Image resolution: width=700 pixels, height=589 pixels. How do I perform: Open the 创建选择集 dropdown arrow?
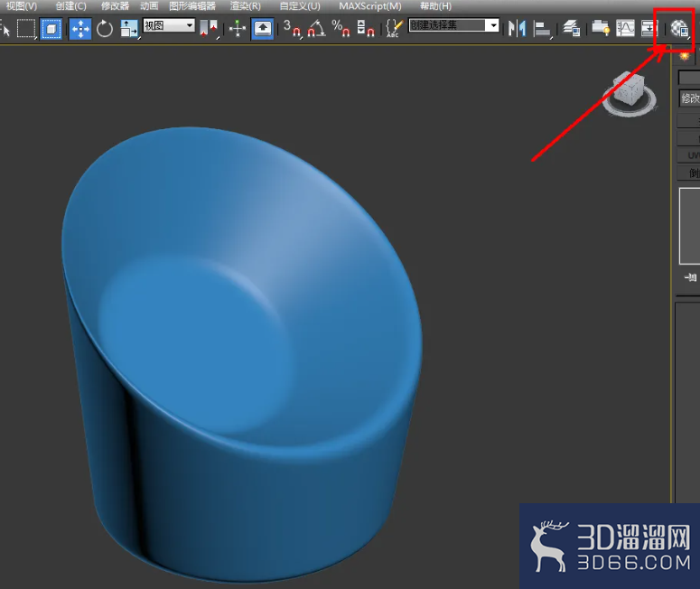tap(493, 25)
